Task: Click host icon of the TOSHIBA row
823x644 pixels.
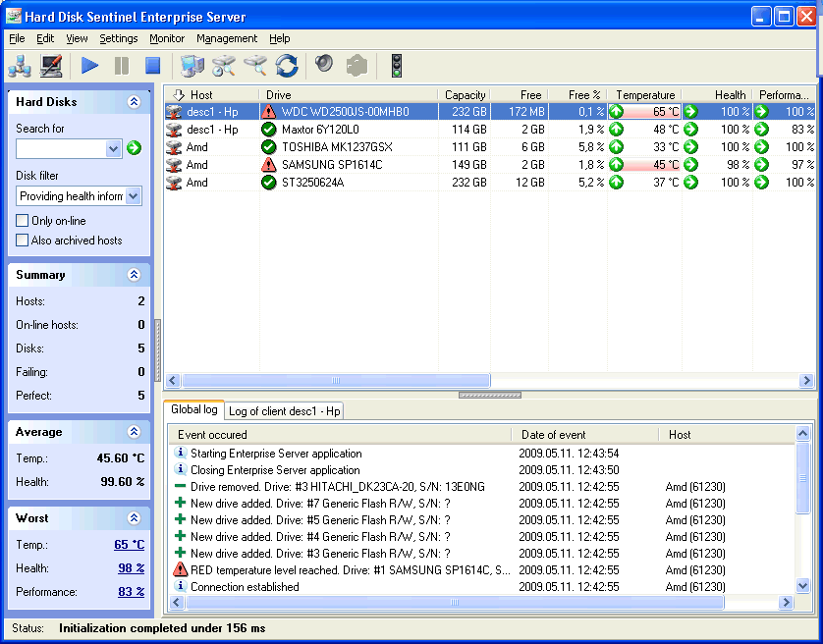Action: (x=174, y=147)
